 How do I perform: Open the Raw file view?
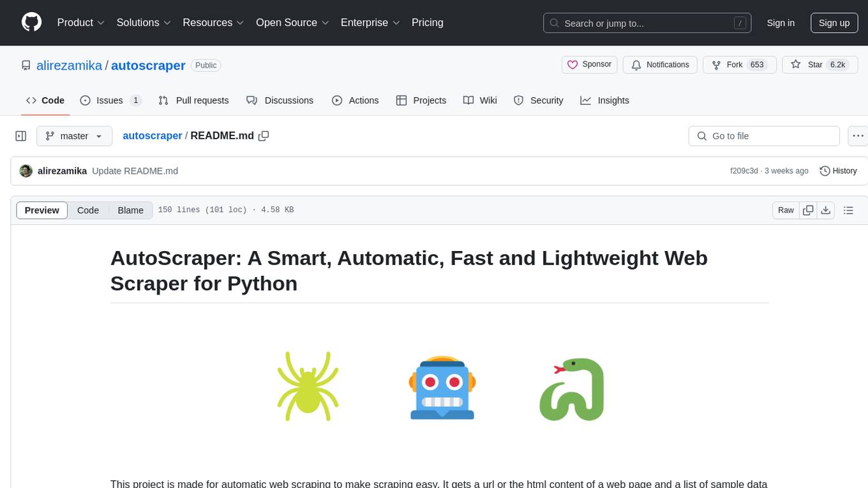coord(786,210)
